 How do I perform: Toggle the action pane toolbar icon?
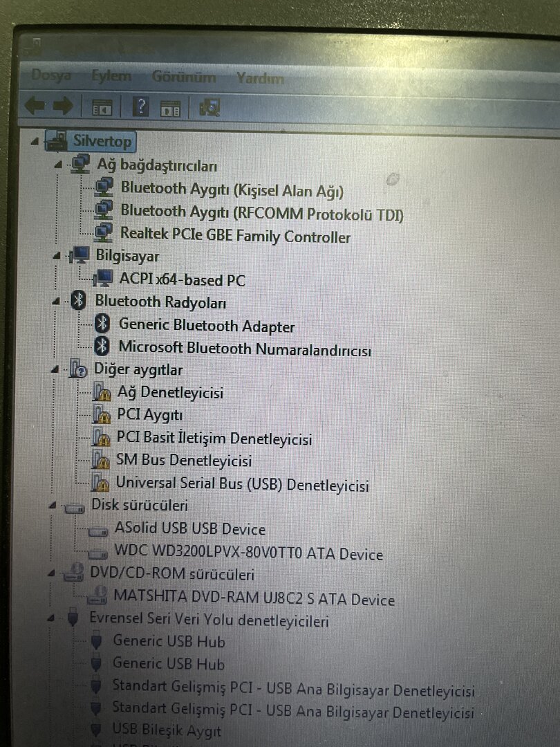[171, 108]
